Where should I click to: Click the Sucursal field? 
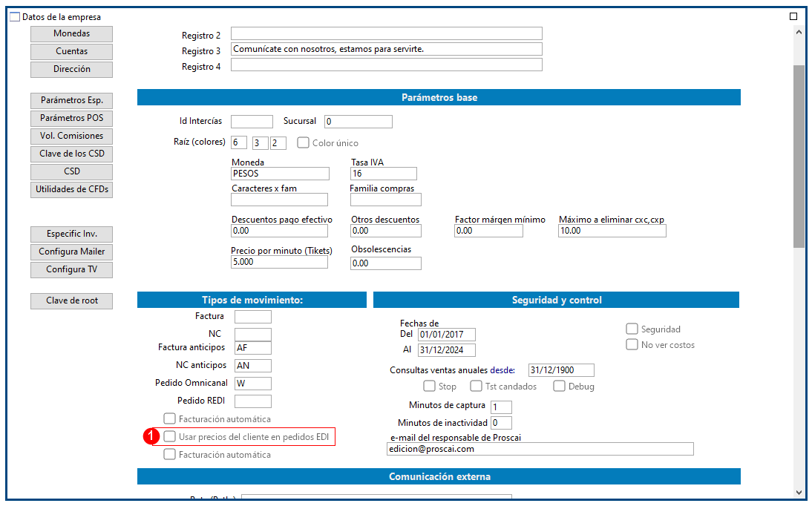[358, 122]
